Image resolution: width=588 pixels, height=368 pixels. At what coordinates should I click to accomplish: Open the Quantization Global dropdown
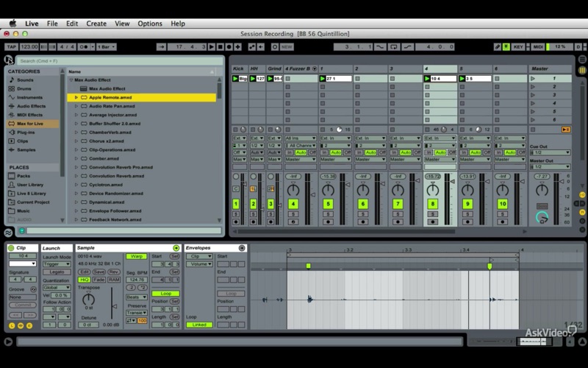[57, 288]
